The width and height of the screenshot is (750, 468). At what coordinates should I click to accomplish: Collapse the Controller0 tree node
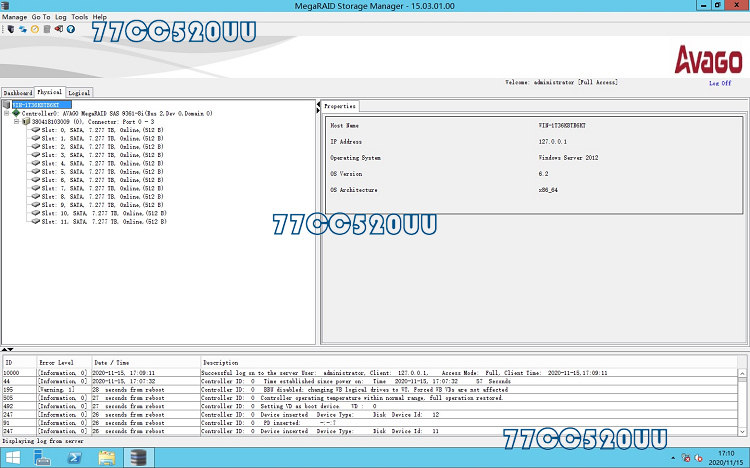(x=7, y=113)
